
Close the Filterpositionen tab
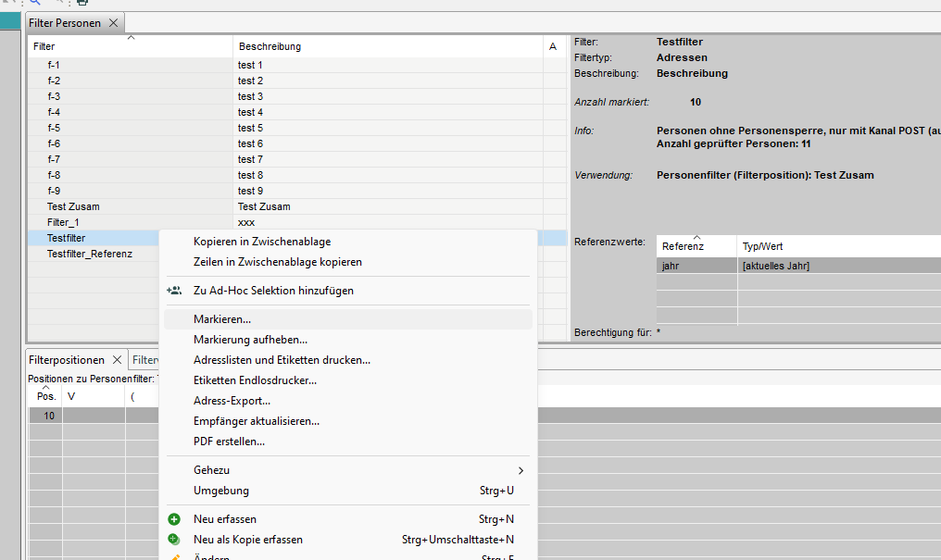click(117, 360)
